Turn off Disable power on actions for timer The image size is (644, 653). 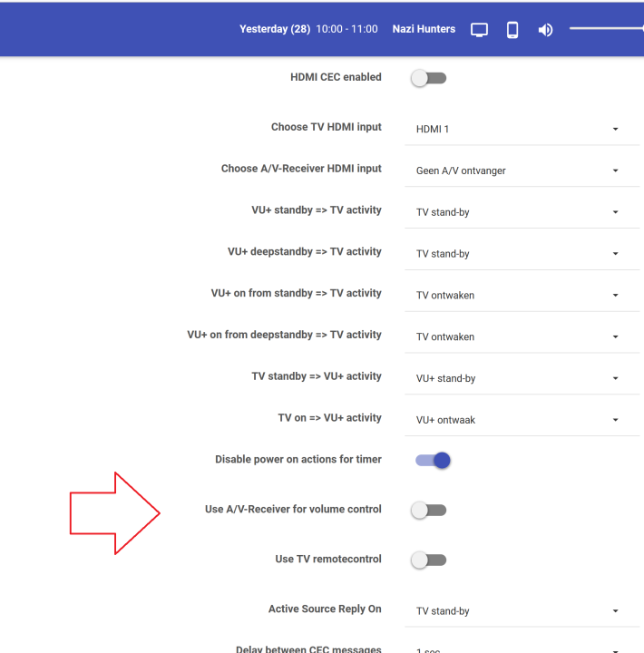(x=433, y=460)
